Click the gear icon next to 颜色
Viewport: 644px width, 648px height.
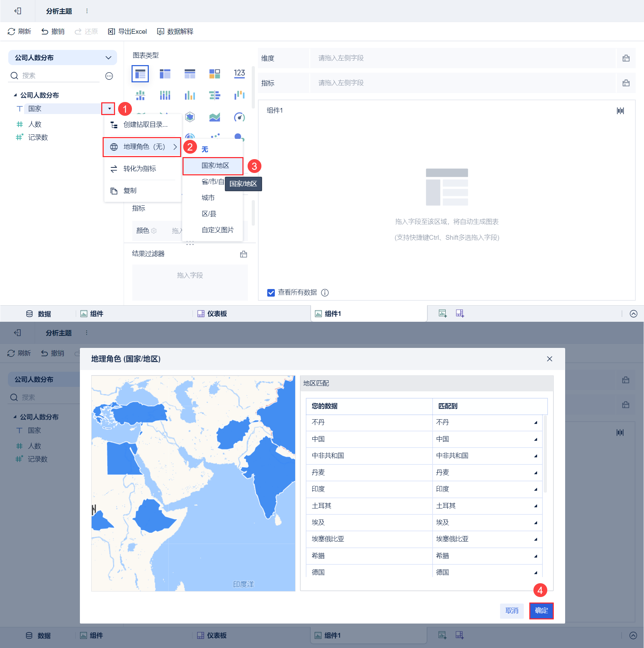pos(154,230)
